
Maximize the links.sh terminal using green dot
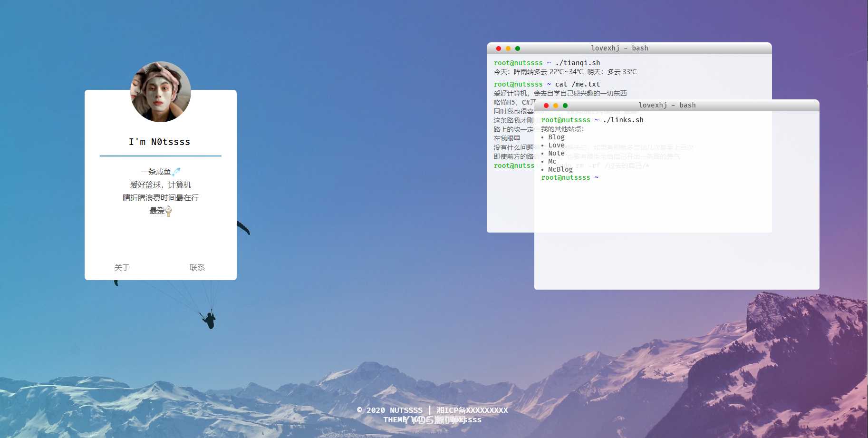(x=565, y=106)
